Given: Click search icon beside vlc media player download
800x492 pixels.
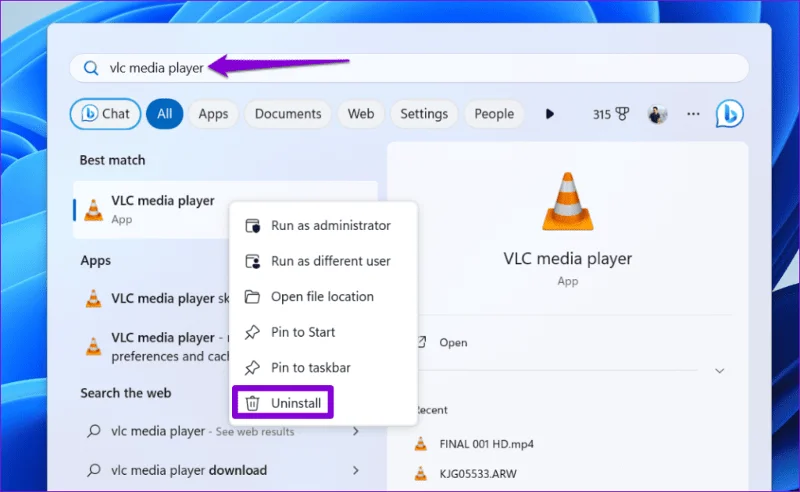Looking at the screenshot, I should [x=93, y=470].
